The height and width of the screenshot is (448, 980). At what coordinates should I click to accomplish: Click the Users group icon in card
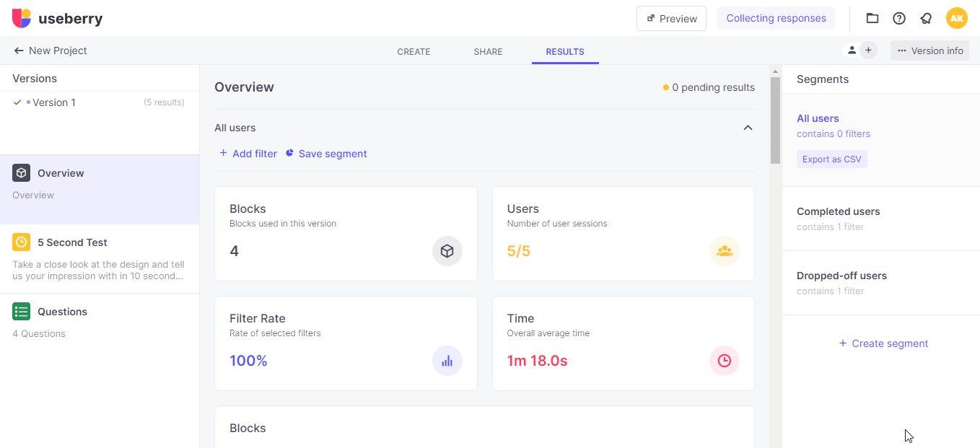coord(725,251)
